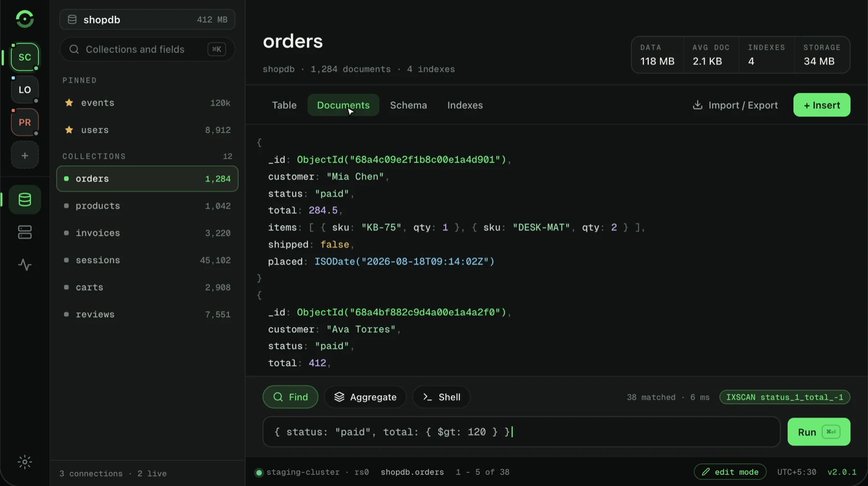Screen dimensions: 868x486
Task: Open the products collection
Action: point(147,206)
